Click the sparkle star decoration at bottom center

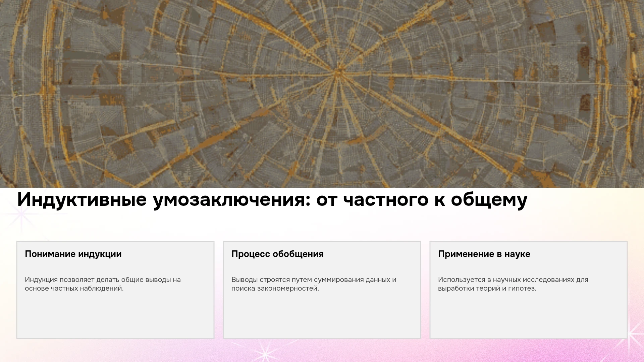[265, 354]
